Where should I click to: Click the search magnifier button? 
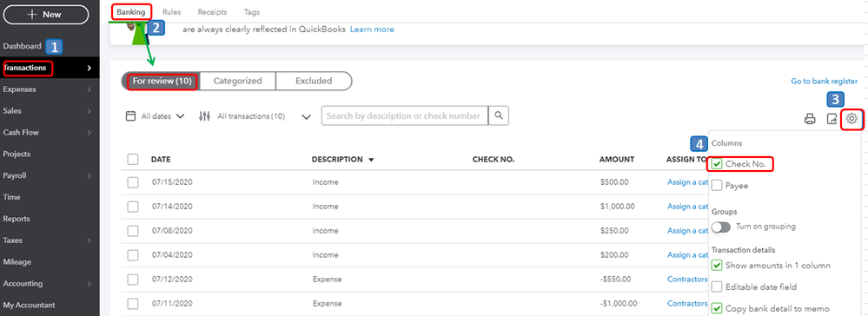coord(498,115)
